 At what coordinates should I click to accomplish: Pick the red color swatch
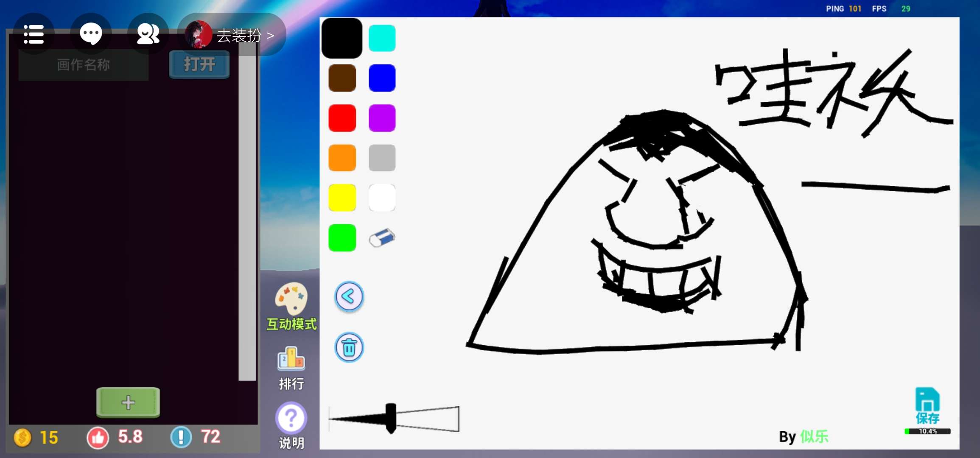coord(342,118)
